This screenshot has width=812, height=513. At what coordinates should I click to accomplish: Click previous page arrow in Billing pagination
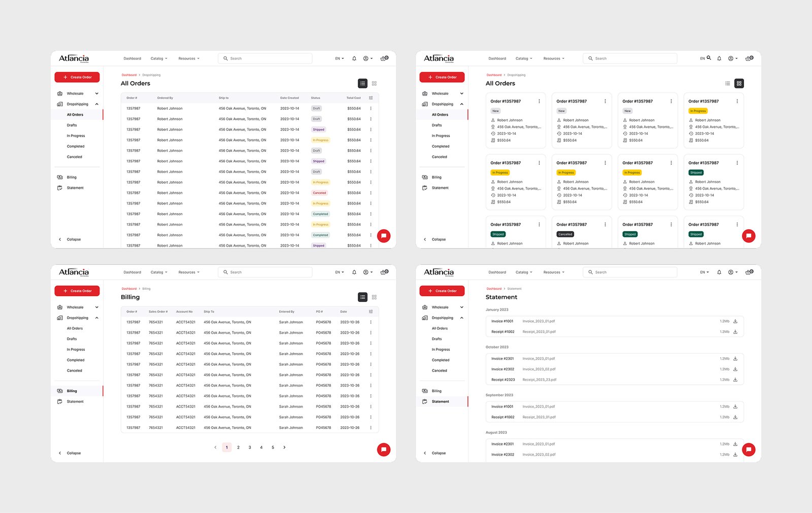[215, 448]
